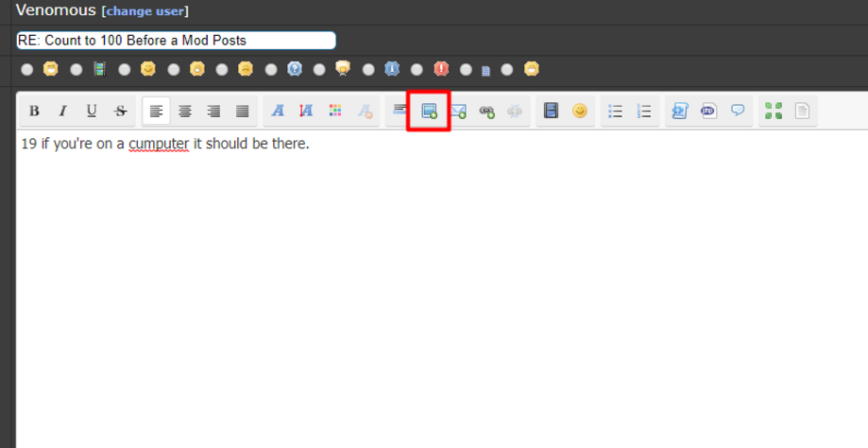The height and width of the screenshot is (448, 868).
Task: Select the lightbulb post icon radio
Action: tap(319, 69)
